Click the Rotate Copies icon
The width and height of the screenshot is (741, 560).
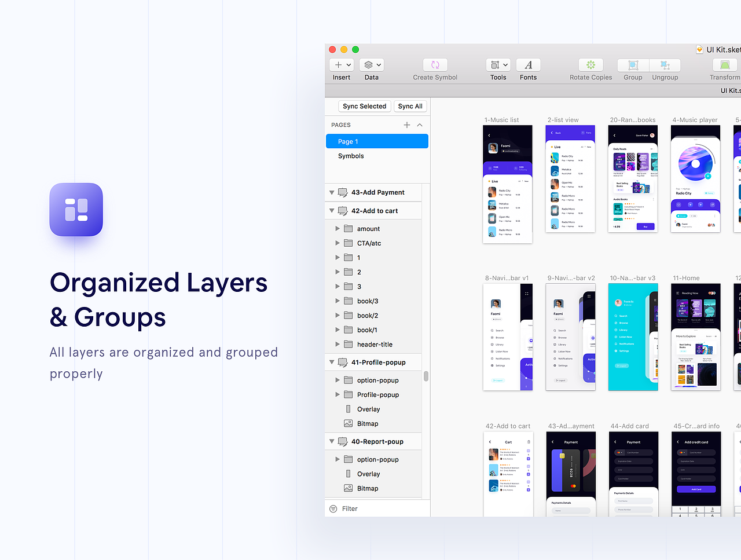coord(590,65)
